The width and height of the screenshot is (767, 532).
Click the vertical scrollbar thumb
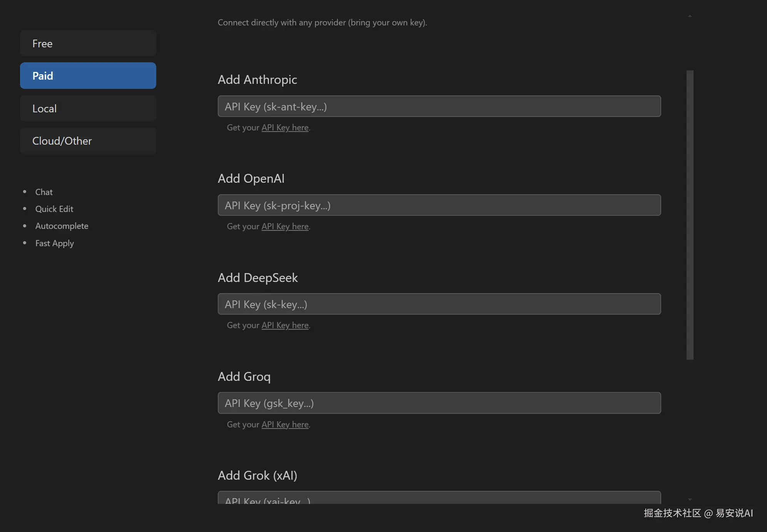[x=690, y=215]
